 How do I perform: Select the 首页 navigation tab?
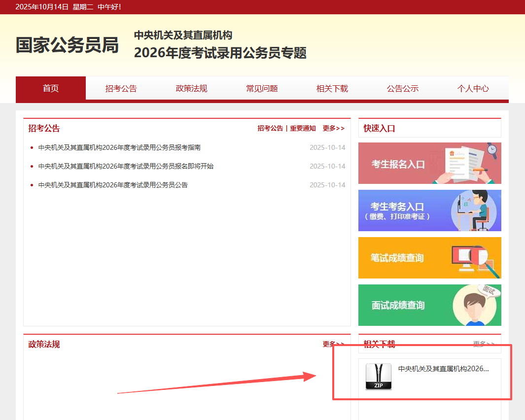[x=51, y=89]
